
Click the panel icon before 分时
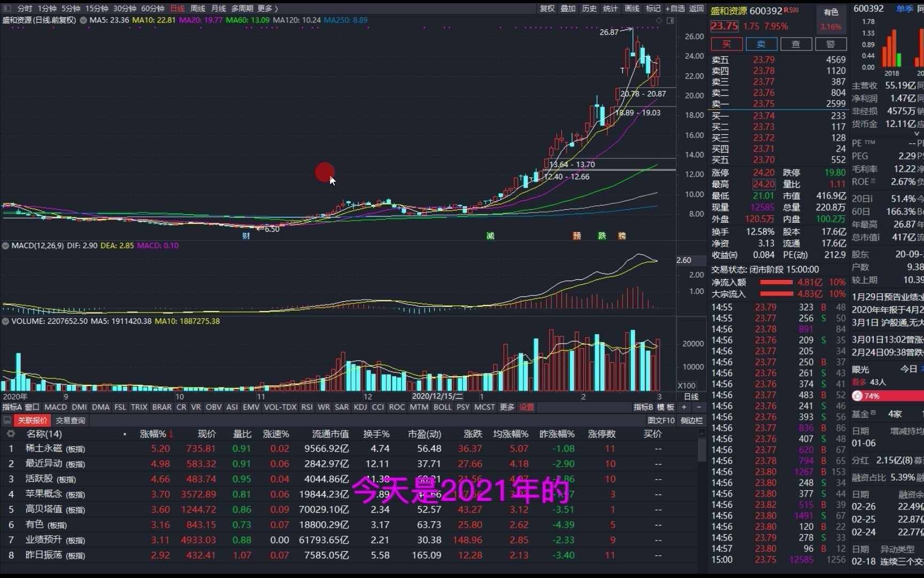7,9
